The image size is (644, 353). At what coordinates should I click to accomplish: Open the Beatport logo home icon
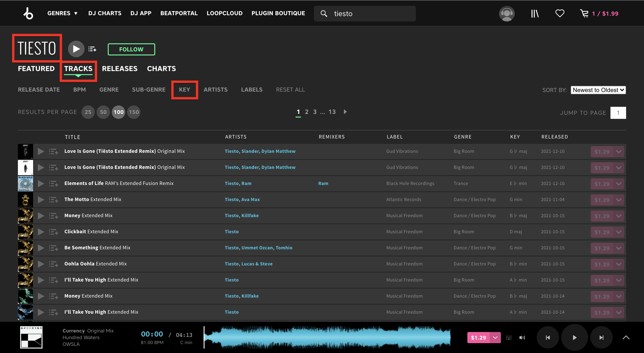tap(28, 13)
